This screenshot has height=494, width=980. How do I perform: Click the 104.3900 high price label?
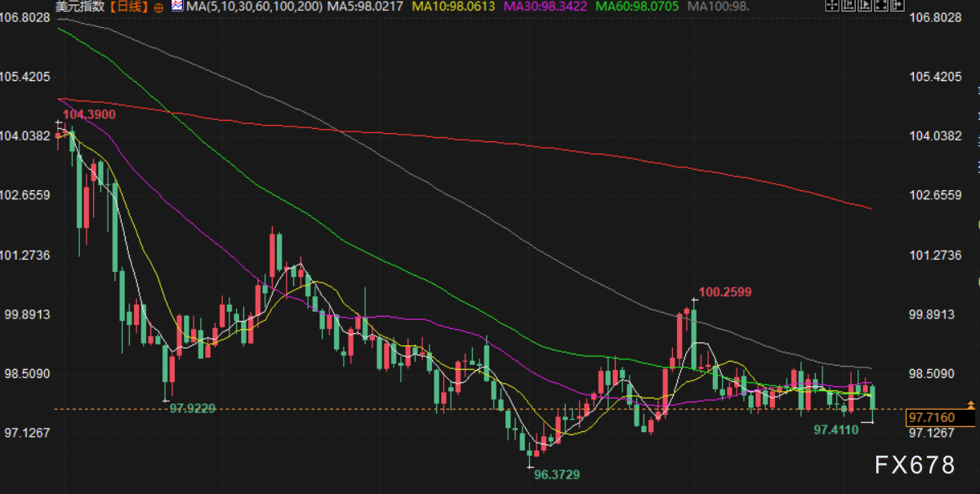(89, 114)
